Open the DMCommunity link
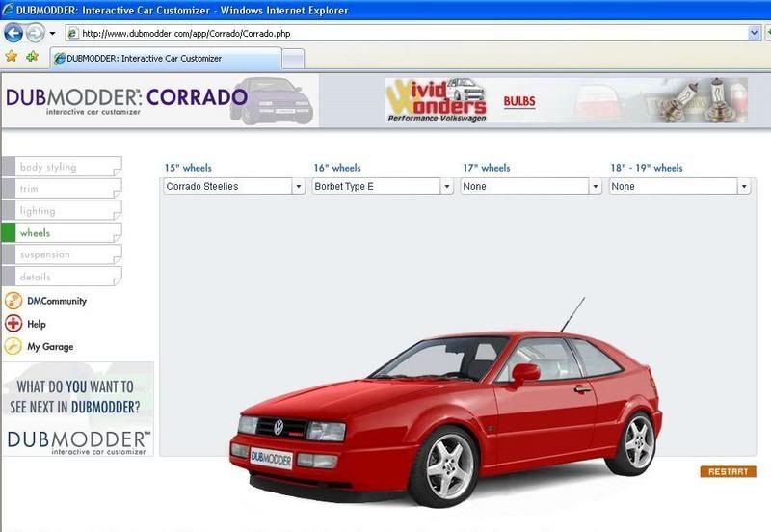This screenshot has height=532, width=771. [x=57, y=301]
